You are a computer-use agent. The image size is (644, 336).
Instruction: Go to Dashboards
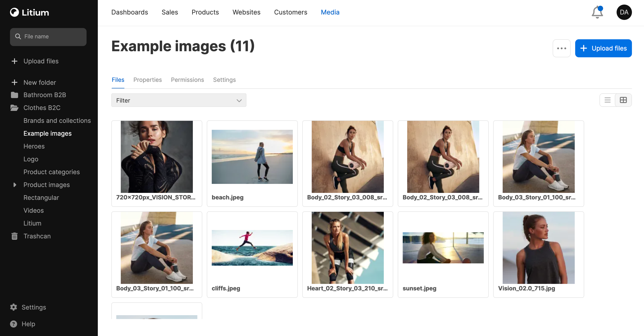pos(129,12)
